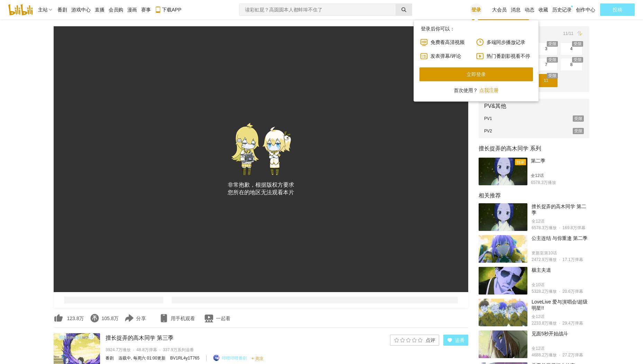The image size is (643, 364).
Task: Click the 追番 follow button
Action: pos(456,340)
